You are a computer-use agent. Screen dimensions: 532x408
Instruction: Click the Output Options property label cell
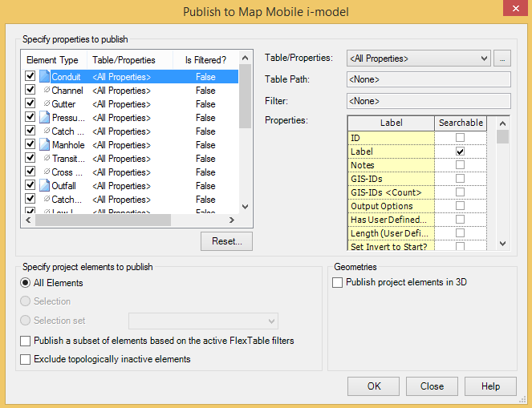coord(392,206)
